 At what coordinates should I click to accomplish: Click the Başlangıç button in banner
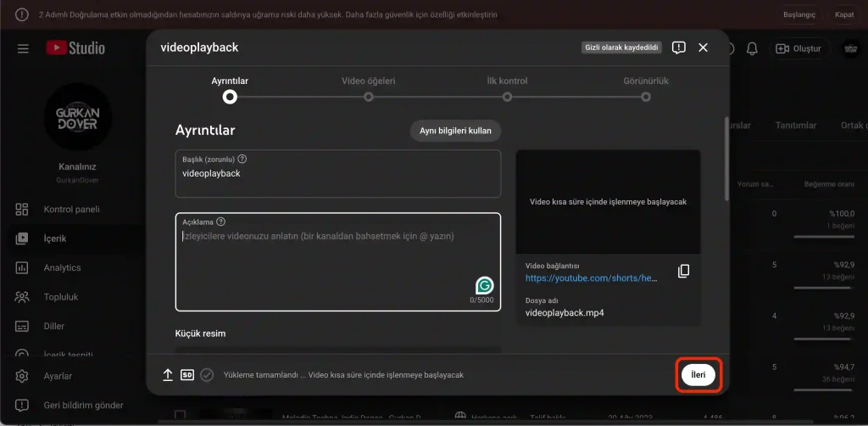(799, 14)
